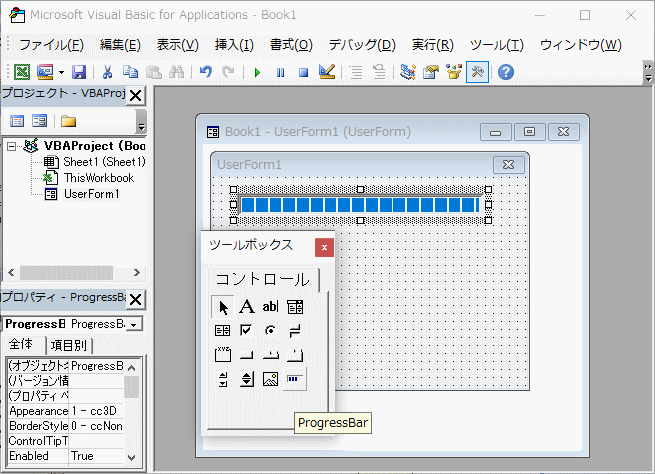Image resolution: width=655 pixels, height=474 pixels.
Task: Click the ControlTipText property value field
Action: click(x=96, y=441)
